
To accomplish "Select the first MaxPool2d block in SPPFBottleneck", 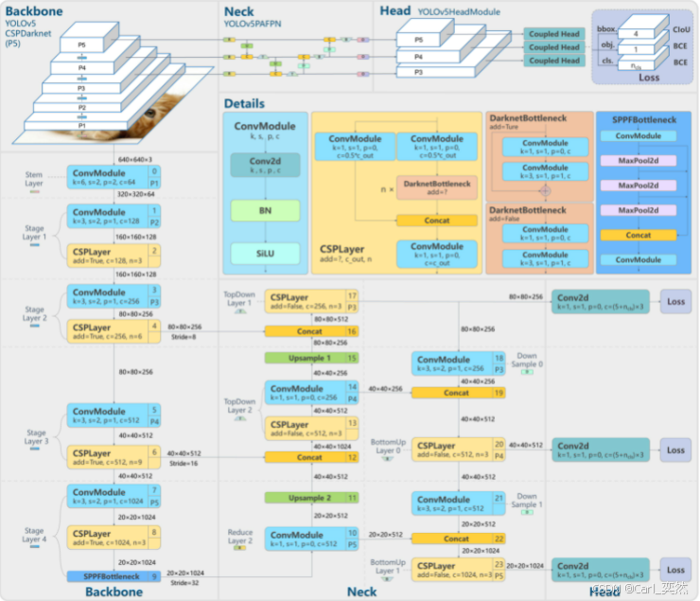I will point(639,161).
